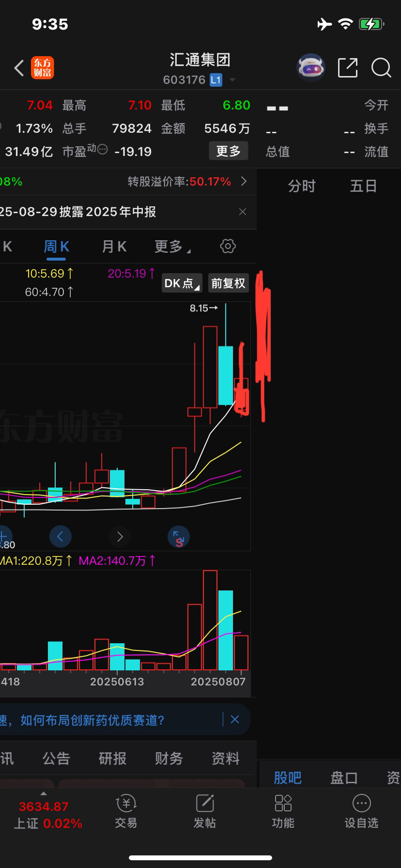The width and height of the screenshot is (401, 868).
Task: Expand the index ticker up arrow
Action: (44, 794)
